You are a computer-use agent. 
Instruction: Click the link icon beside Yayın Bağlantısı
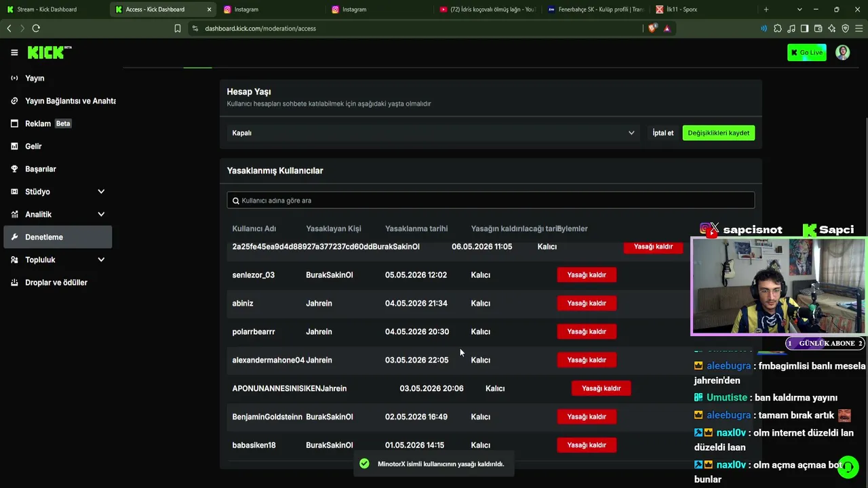point(14,101)
